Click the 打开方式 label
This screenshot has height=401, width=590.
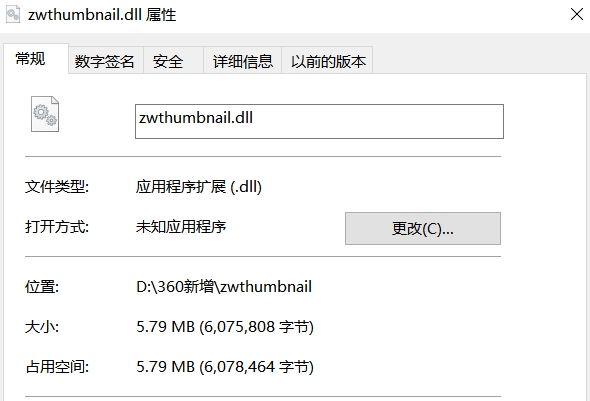pos(57,227)
